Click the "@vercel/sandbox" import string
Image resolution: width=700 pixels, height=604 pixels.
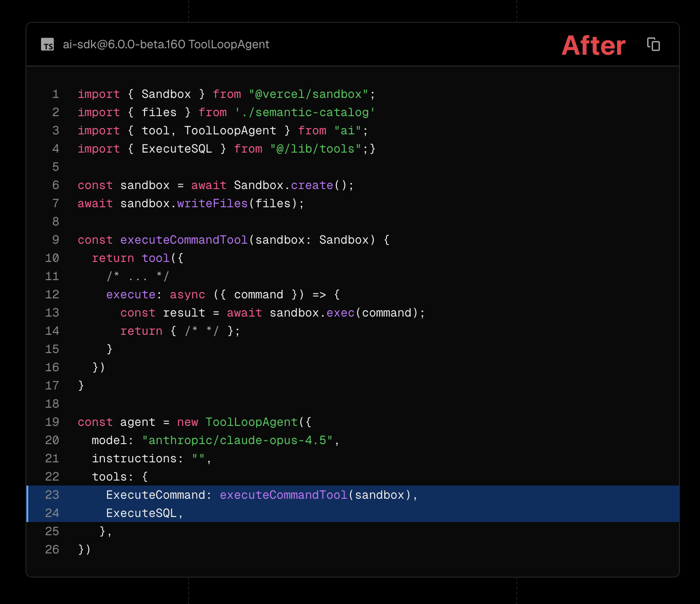click(x=308, y=94)
